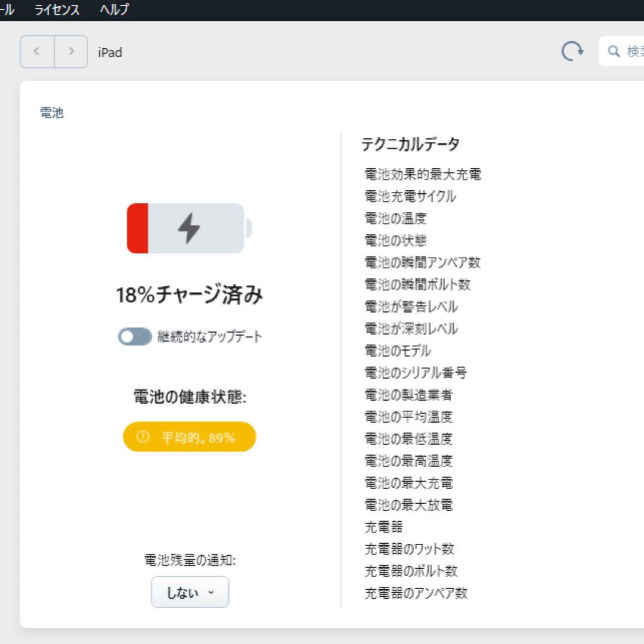
Task: Open the ライセンス menu
Action: point(56,10)
